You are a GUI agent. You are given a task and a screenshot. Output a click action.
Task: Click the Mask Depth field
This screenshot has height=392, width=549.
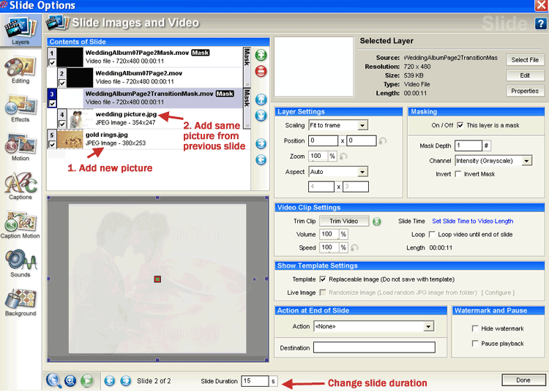468,146
